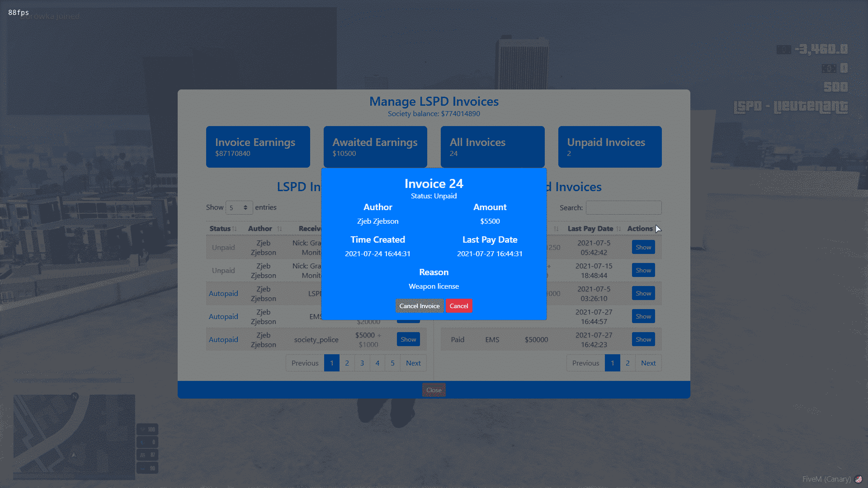
Task: Go to page 5 in left pagination
Action: 392,363
